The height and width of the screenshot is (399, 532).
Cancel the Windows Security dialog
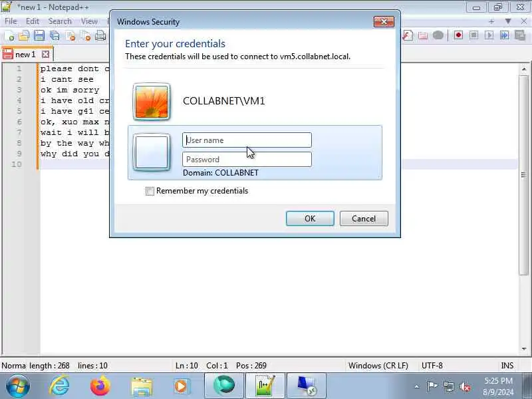pos(364,219)
